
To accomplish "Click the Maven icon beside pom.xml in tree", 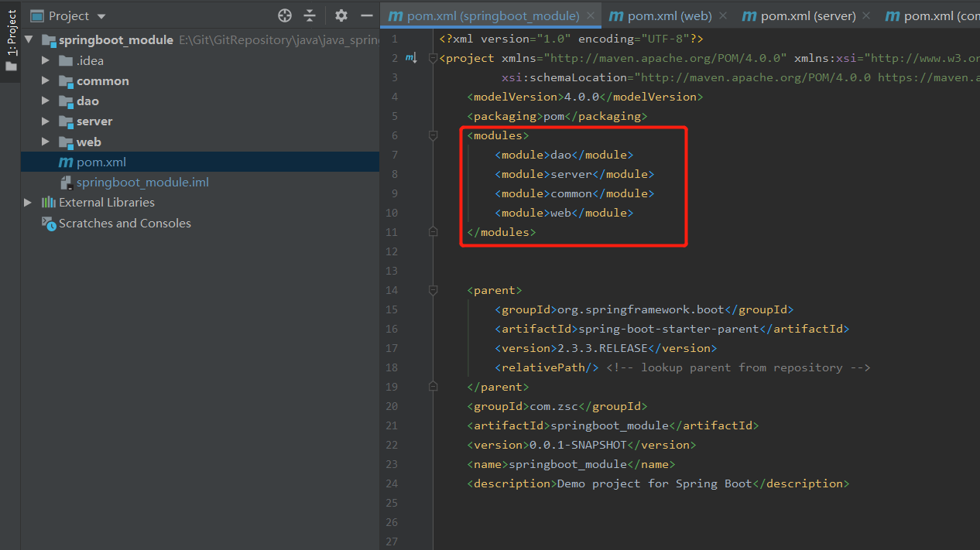I will (66, 162).
